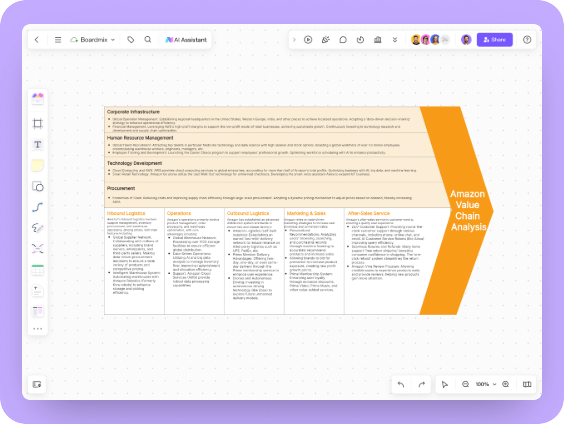Select the Pen drawing tool
The image size is (564, 424).
pyautogui.click(x=37, y=228)
